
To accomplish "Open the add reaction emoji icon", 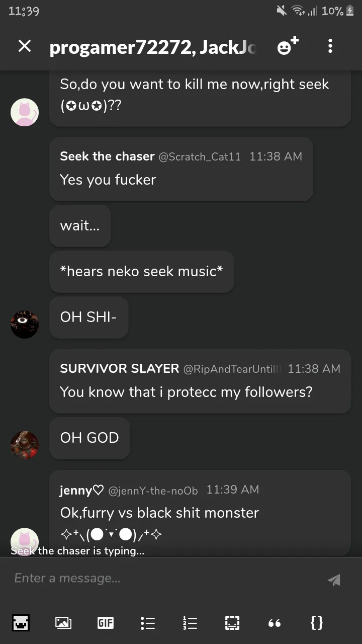I will tap(287, 46).
